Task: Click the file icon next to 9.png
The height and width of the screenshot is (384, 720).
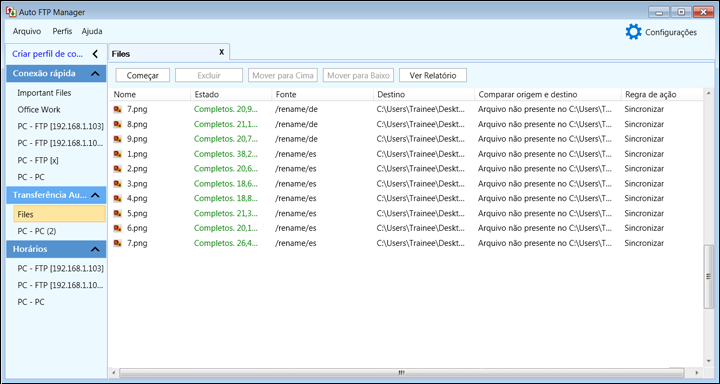Action: 118,139
